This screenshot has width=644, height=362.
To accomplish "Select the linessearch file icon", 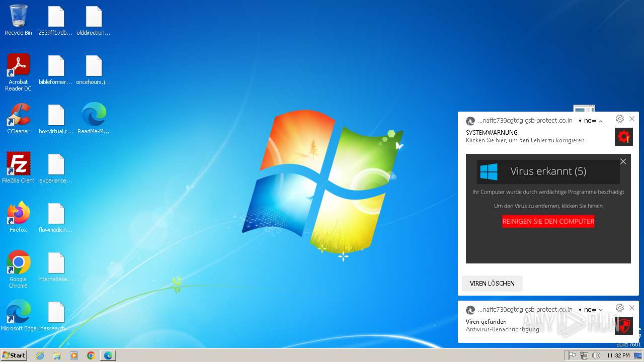I will [56, 316].
